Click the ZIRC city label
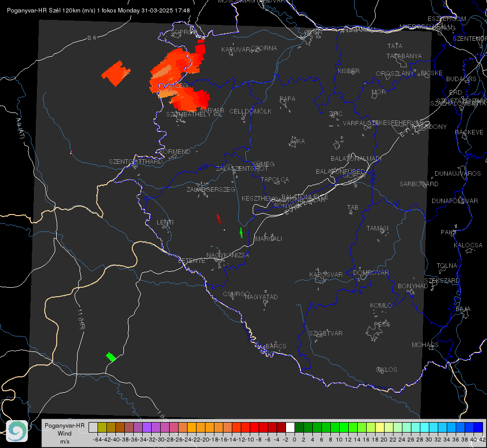487x448 pixels. click(336, 114)
